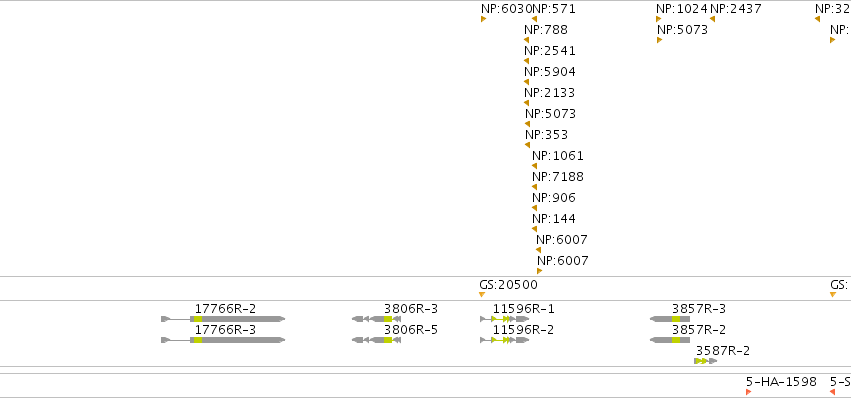The width and height of the screenshot is (851, 398).
Task: Click the 3587R-2 transcript glyph
Action: (706, 361)
